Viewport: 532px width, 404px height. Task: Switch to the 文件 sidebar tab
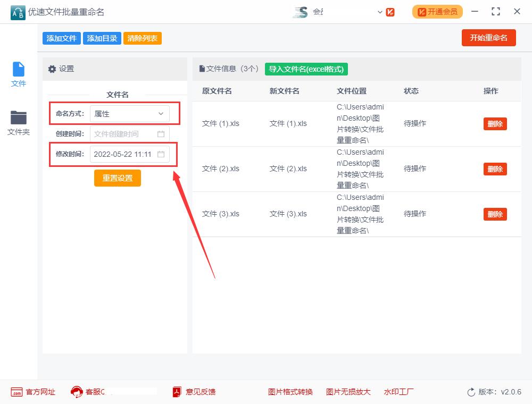point(19,74)
